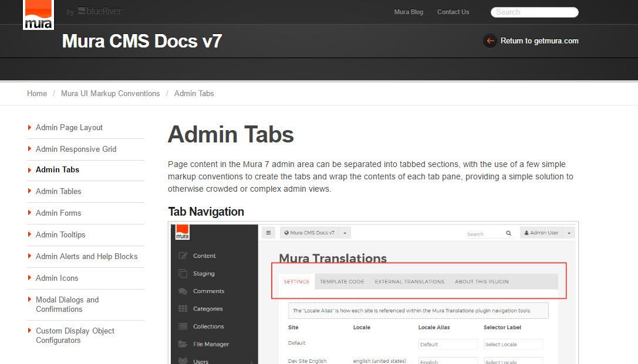Viewport: 638px width, 364px height.
Task: Click the Admin Tabs page heading
Action: (231, 134)
